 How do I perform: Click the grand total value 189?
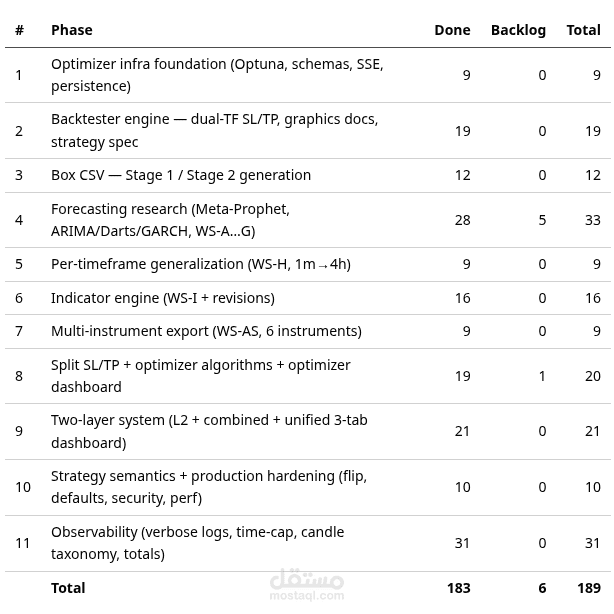[589, 588]
